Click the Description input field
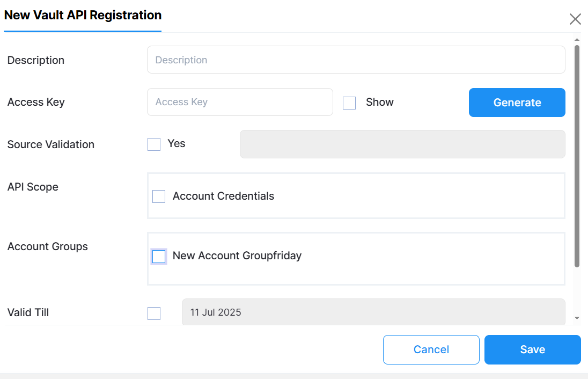 (356, 60)
